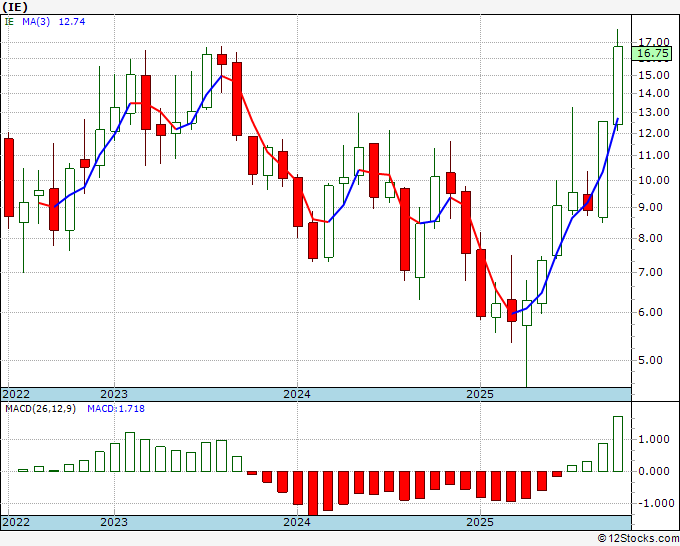
Task: Click the 2024 label on MACD axis
Action: [x=297, y=522]
